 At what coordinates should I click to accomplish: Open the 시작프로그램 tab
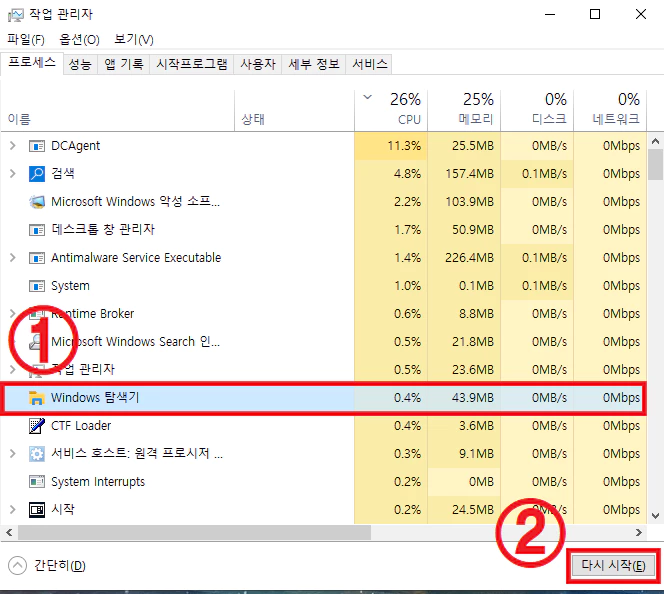(192, 64)
